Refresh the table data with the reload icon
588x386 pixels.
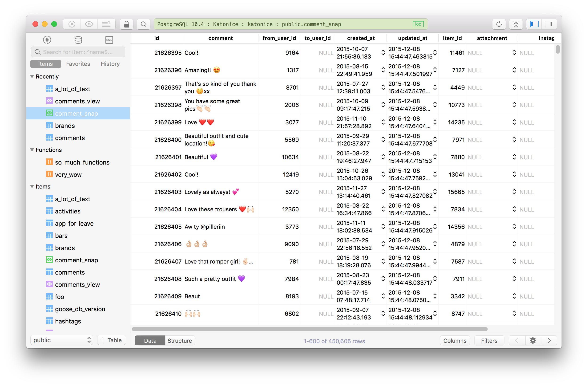(x=499, y=24)
